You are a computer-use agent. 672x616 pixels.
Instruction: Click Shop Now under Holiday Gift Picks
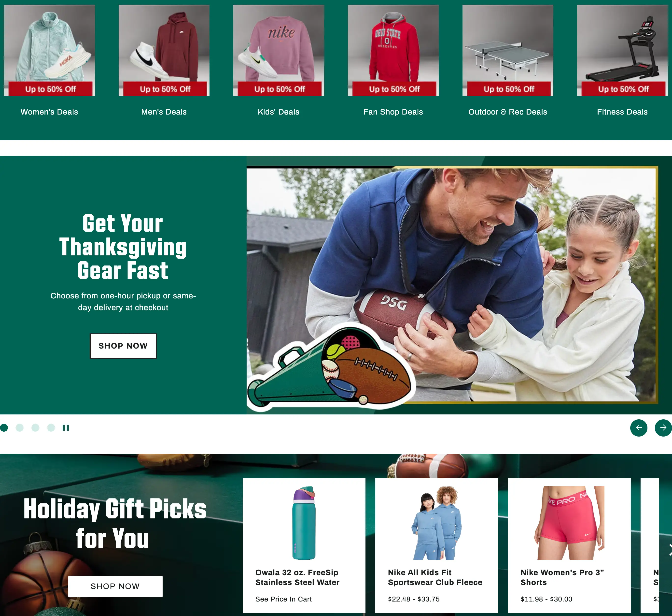coord(115,586)
